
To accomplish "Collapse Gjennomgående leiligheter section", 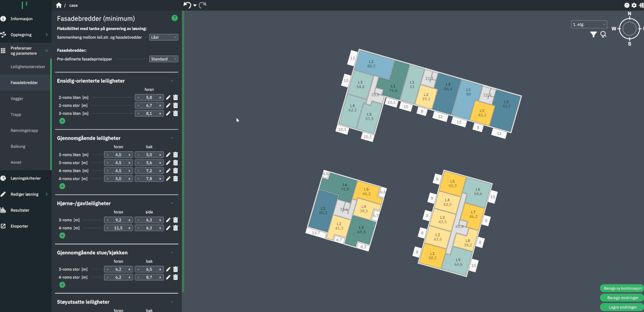I will (172, 138).
